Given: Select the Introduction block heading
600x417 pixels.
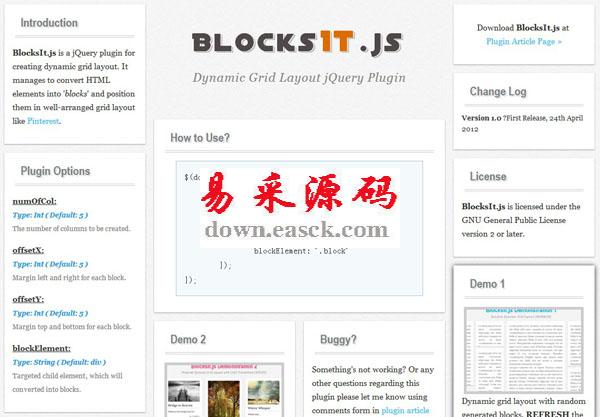Looking at the screenshot, I should pos(49,22).
